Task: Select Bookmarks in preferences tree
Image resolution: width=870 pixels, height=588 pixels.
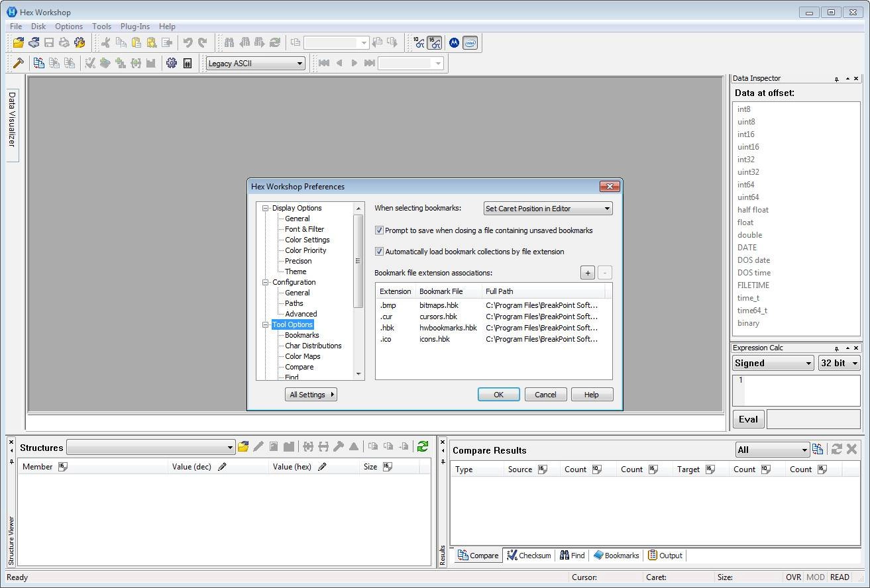Action: (301, 335)
